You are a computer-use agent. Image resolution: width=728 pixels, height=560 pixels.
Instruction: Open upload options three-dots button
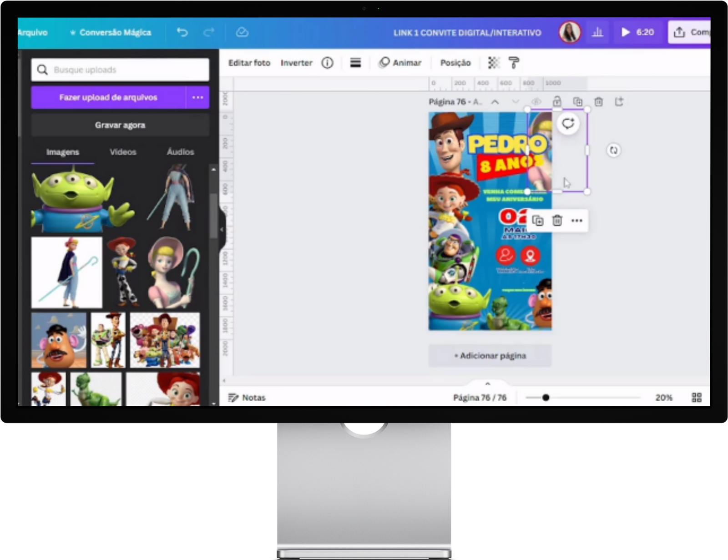(x=197, y=97)
